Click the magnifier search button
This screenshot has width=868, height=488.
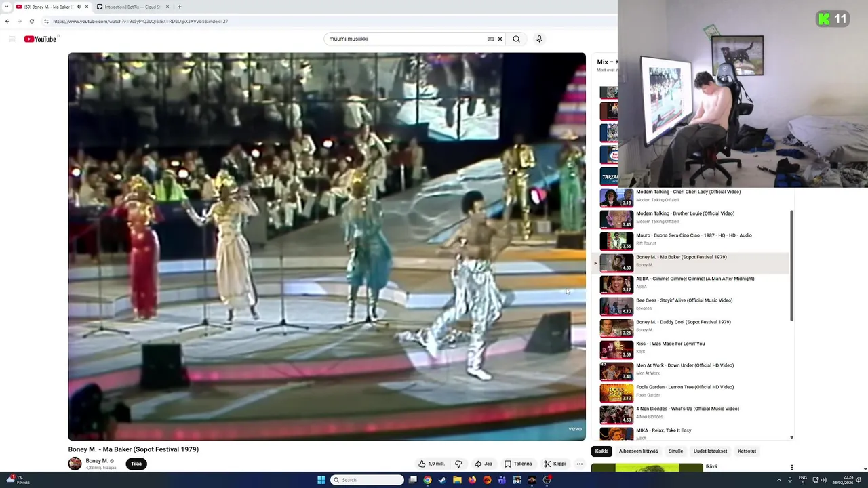tap(516, 39)
